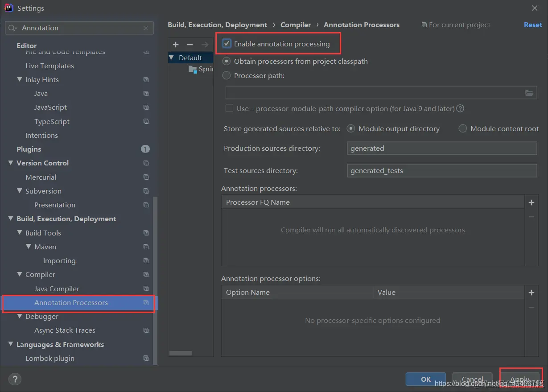Click project-level icon next to Presentation
The image size is (548, 392).
point(146,205)
